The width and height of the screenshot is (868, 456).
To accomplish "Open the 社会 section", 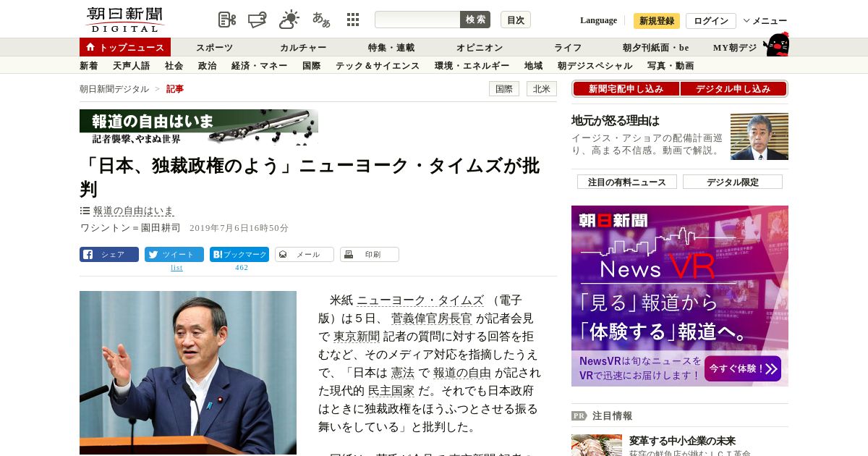I will point(174,66).
